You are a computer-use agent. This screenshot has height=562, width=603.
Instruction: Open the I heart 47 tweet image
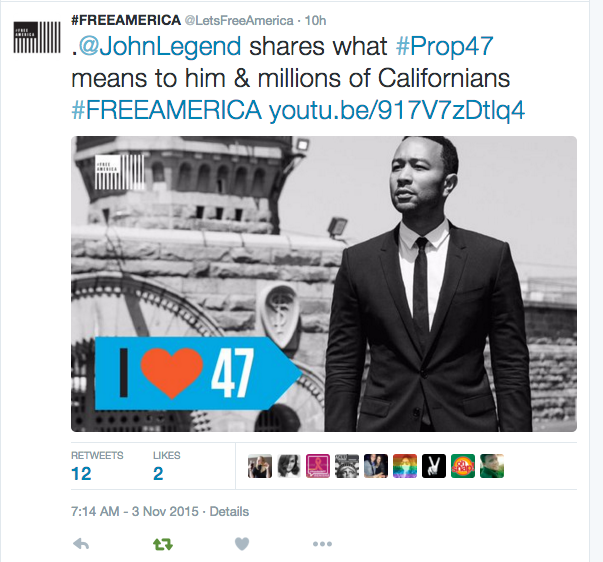324,284
